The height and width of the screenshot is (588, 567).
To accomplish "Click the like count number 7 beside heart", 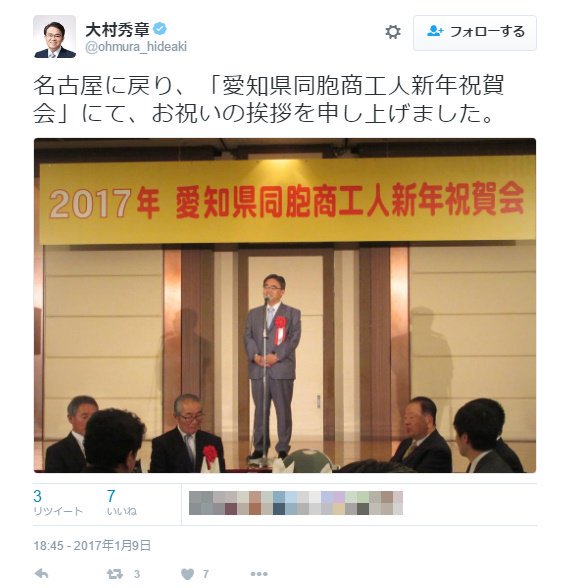I will [206, 574].
